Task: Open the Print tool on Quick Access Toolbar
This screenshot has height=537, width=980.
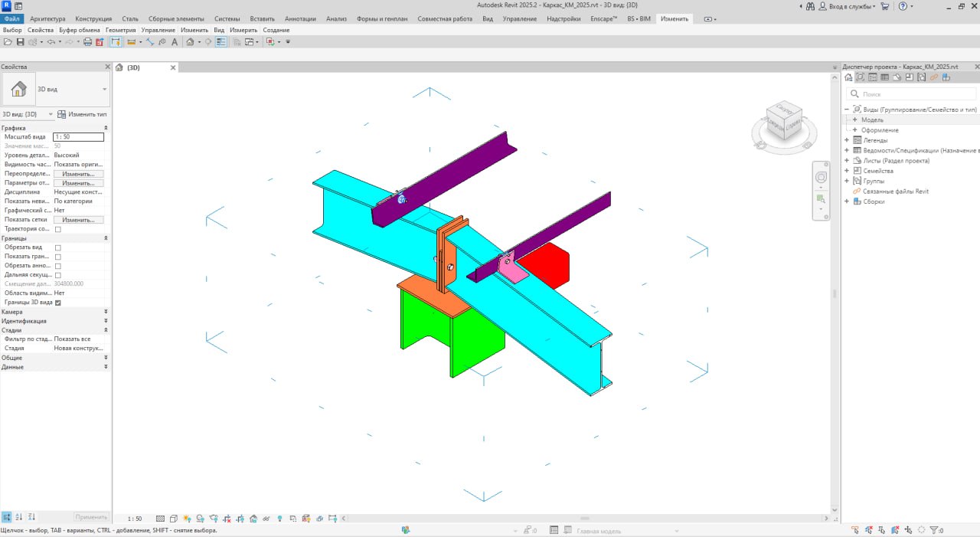Action: pyautogui.click(x=87, y=42)
